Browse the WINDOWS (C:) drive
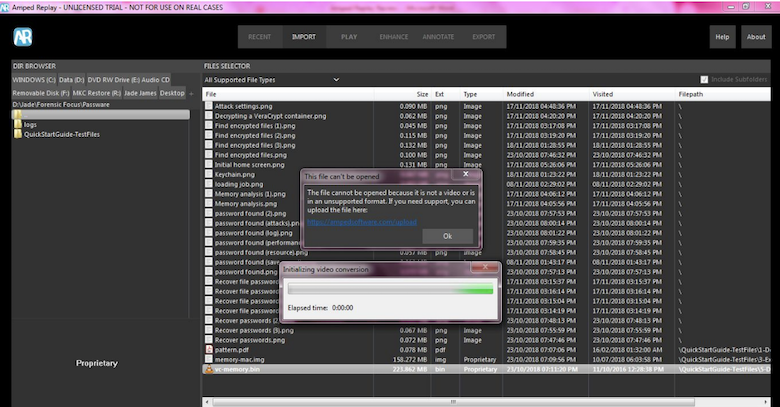The width and height of the screenshot is (780, 407). pos(34,80)
